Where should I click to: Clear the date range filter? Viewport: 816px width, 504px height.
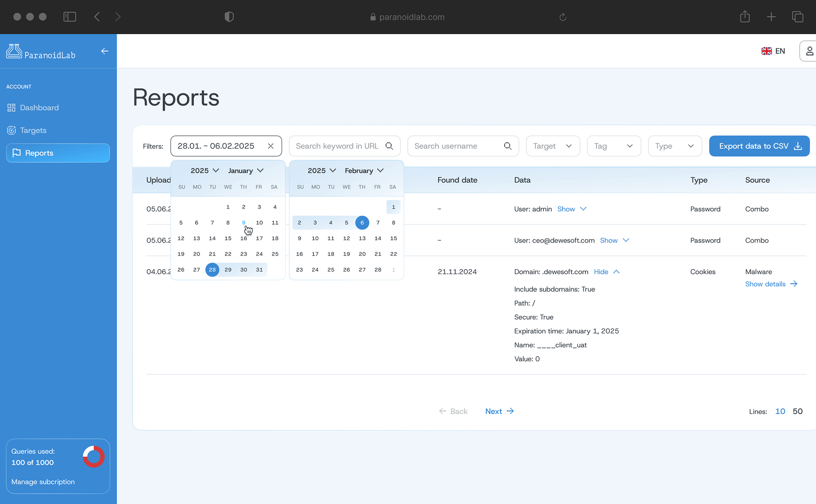point(271,146)
